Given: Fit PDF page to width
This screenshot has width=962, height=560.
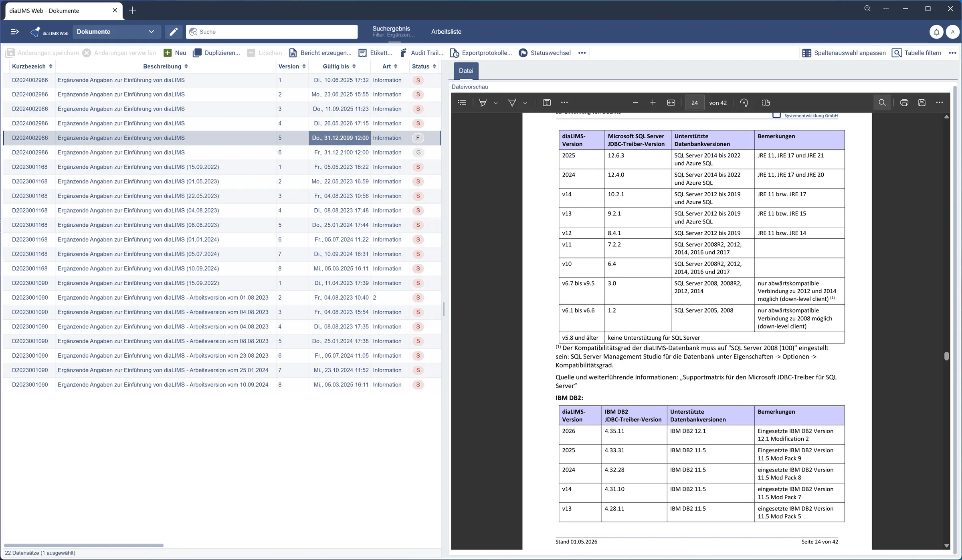Looking at the screenshot, I should click(x=671, y=103).
